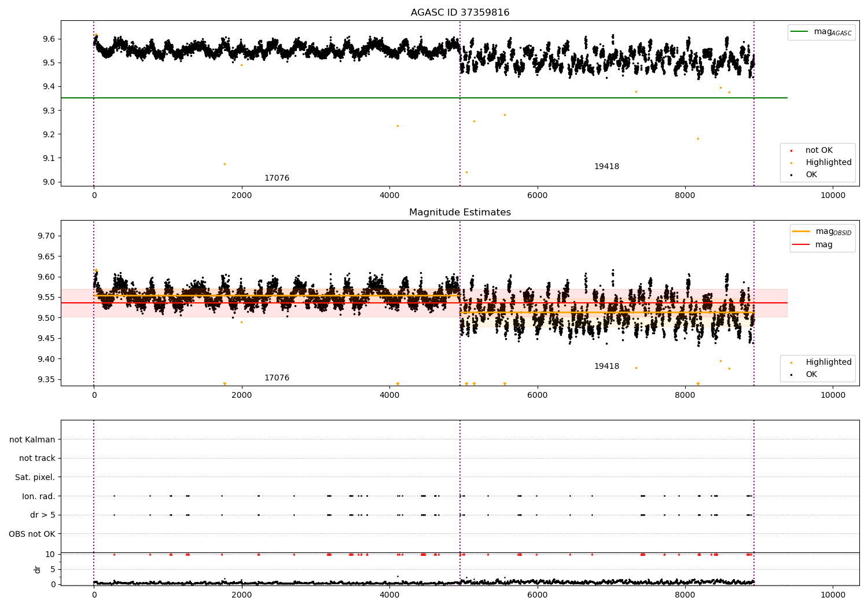Click the 9.0 y-axis tick in the top plot
This screenshot has width=868, height=608.
tap(48, 182)
